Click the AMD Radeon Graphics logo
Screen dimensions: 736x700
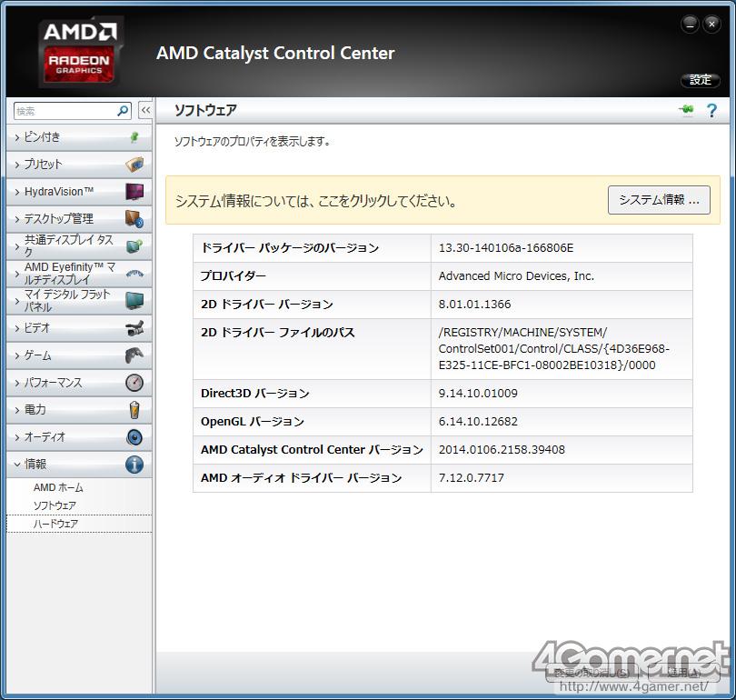click(80, 52)
